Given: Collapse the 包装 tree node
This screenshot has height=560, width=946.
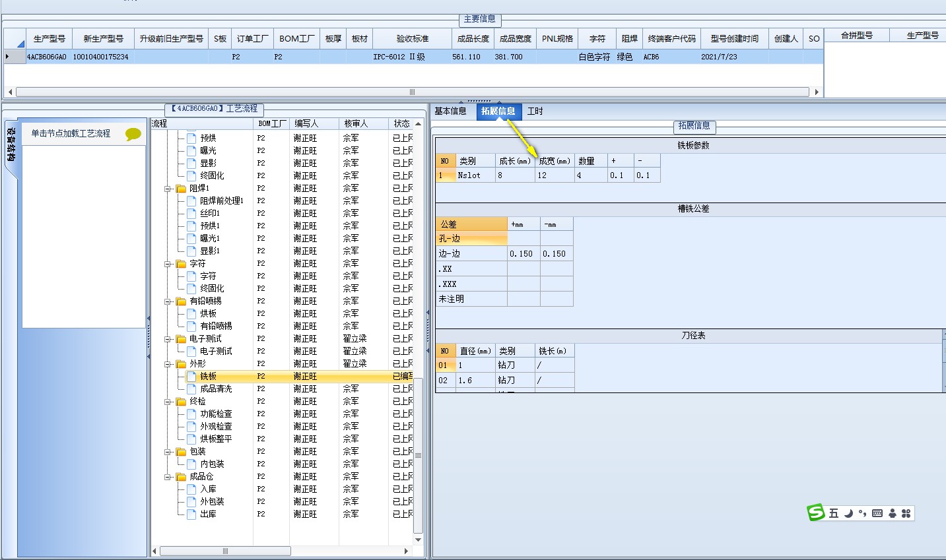Looking at the screenshot, I should [168, 452].
